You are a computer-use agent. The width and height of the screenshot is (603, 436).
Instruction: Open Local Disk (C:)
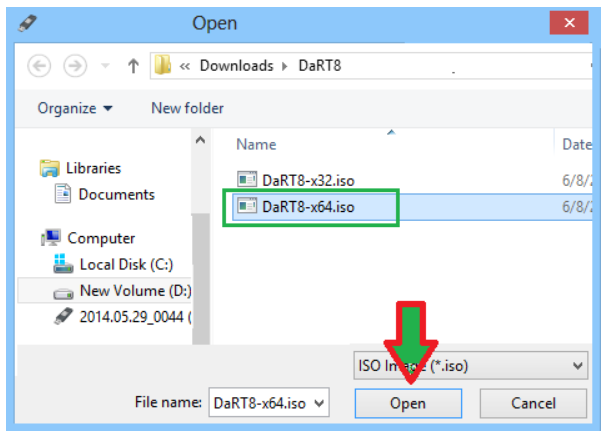(127, 265)
